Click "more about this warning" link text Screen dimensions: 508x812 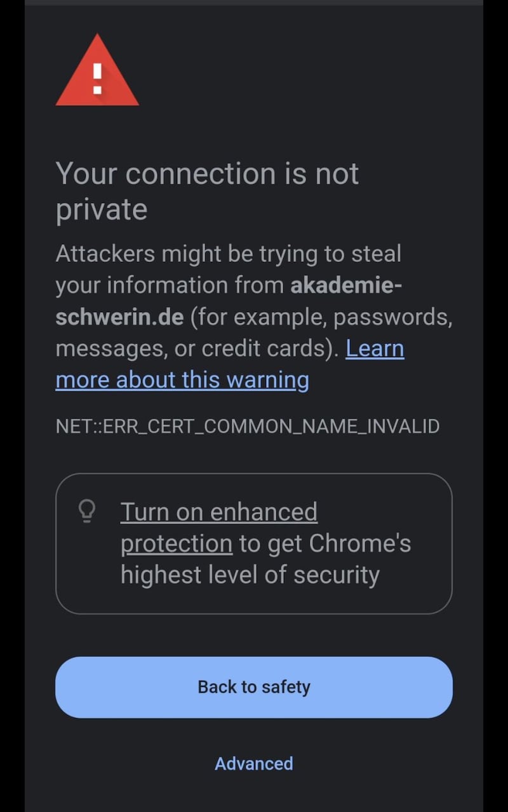point(182,380)
